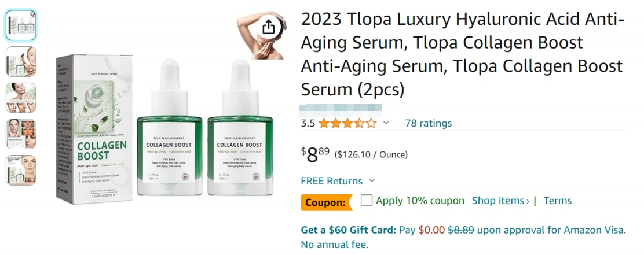The image size is (644, 255).
Task: Click the Apply 10% coupon label
Action: pyautogui.click(x=420, y=201)
